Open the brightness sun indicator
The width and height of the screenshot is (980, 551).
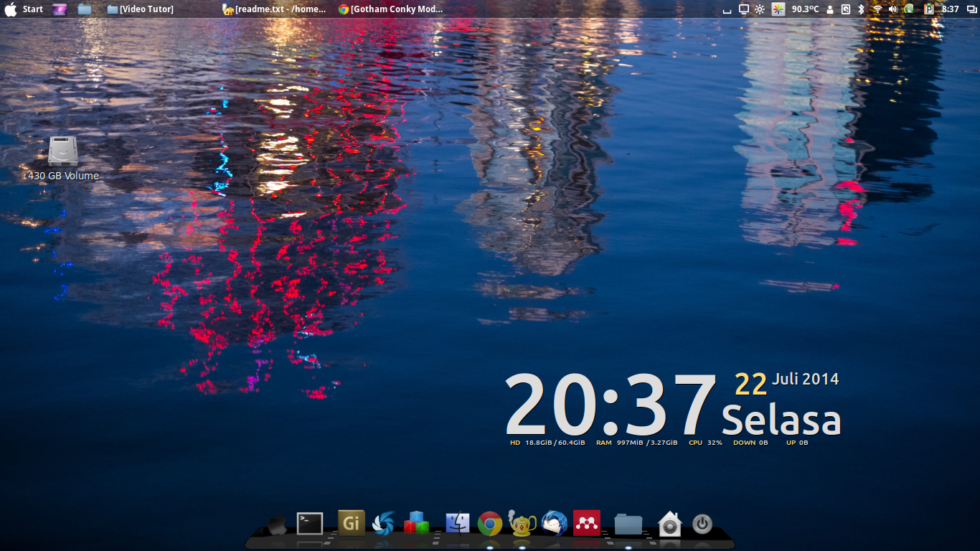tap(760, 9)
